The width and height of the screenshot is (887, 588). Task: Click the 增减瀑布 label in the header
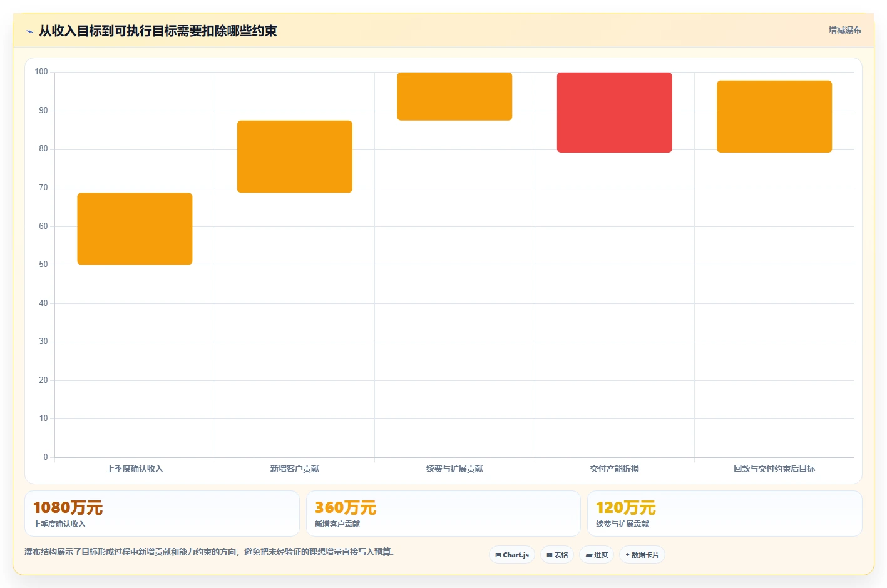coord(845,30)
